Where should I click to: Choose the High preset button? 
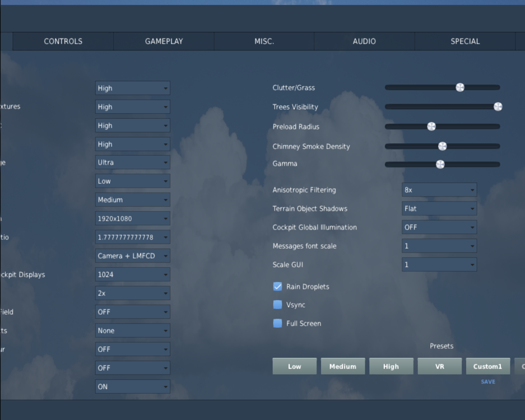tap(391, 366)
